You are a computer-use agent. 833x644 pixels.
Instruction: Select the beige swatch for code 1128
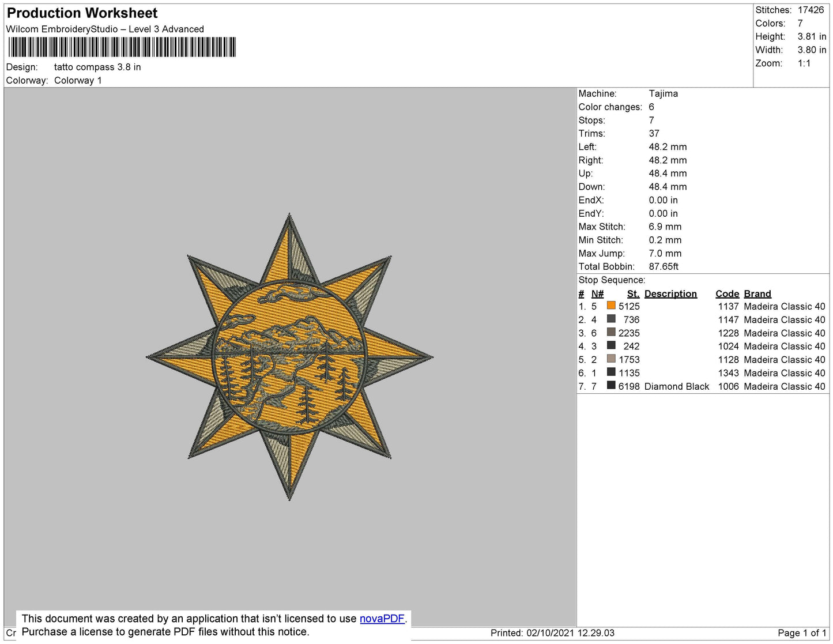(611, 359)
